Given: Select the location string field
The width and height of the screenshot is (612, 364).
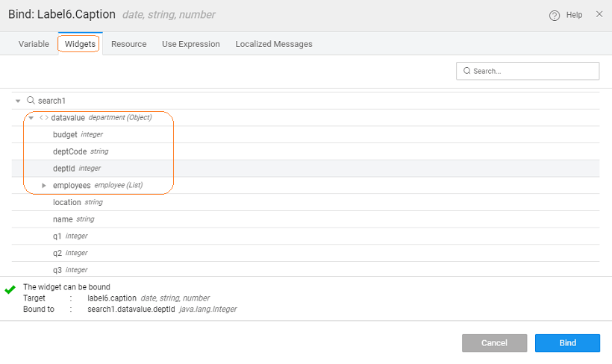Looking at the screenshot, I should pyautogui.click(x=67, y=202).
